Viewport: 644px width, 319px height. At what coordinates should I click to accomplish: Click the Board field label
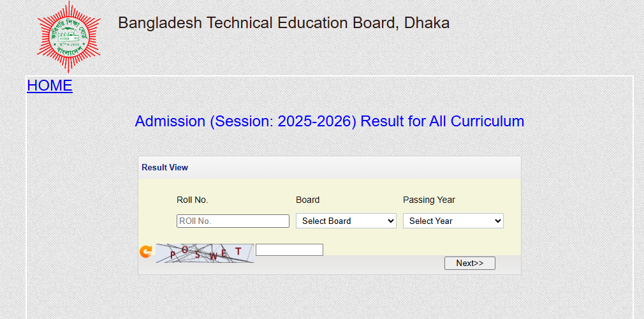coord(308,200)
